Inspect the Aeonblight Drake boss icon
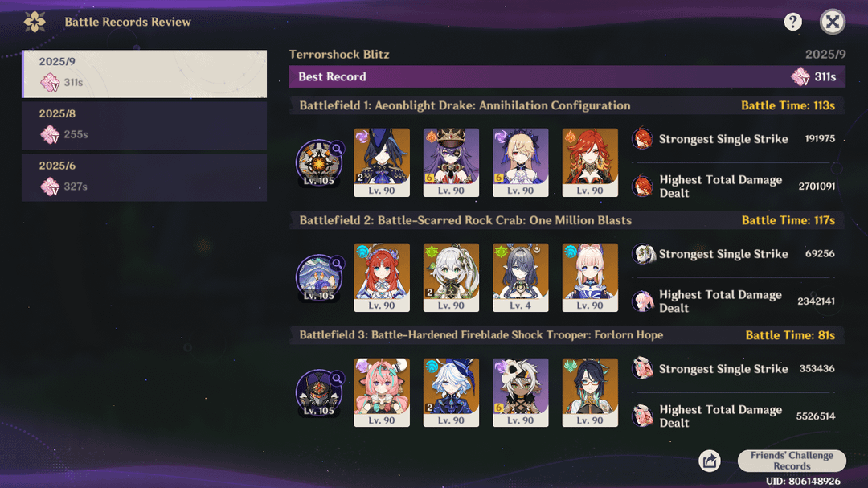This screenshot has height=488, width=868. (x=319, y=162)
